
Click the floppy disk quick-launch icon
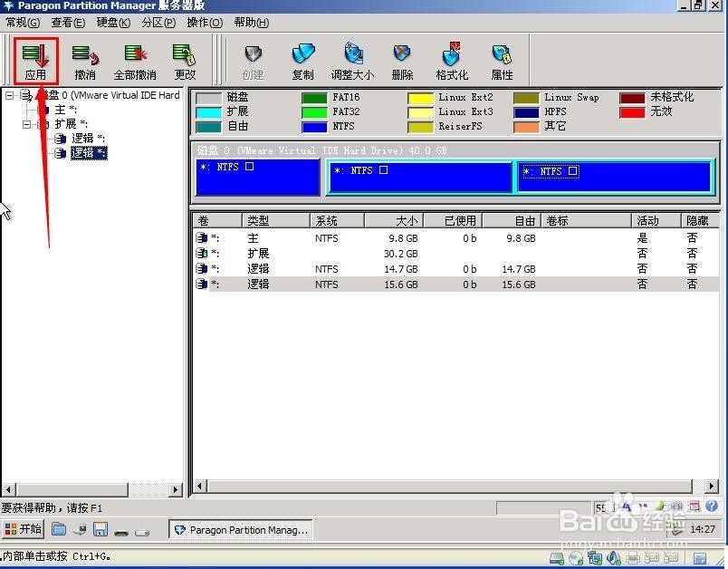[x=101, y=529]
